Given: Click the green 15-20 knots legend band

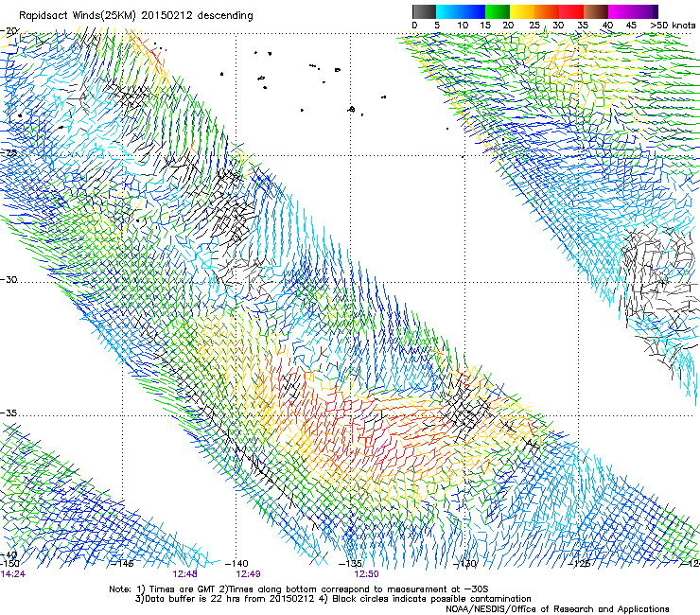Looking at the screenshot, I should (498, 11).
